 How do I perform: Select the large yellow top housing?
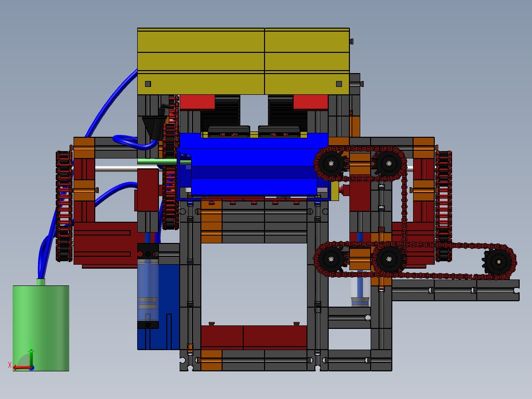(243, 61)
